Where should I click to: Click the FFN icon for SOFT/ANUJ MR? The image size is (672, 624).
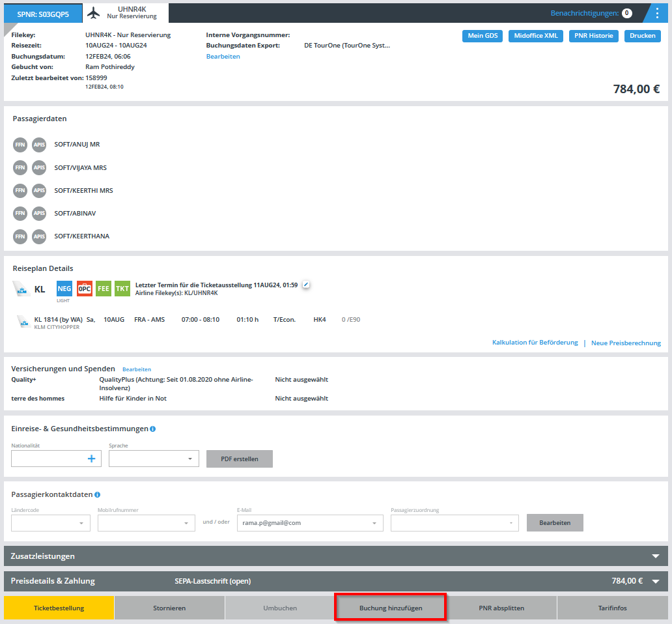tap(20, 145)
